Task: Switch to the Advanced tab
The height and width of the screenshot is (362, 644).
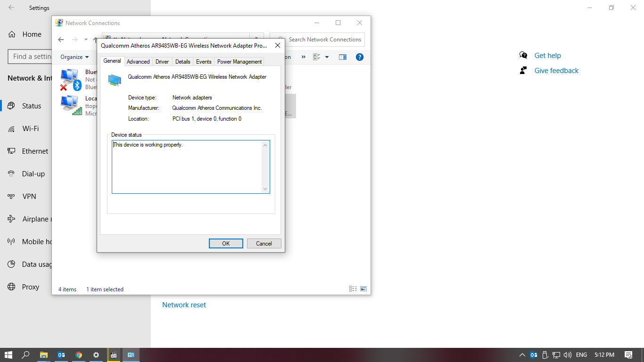Action: coord(138,62)
